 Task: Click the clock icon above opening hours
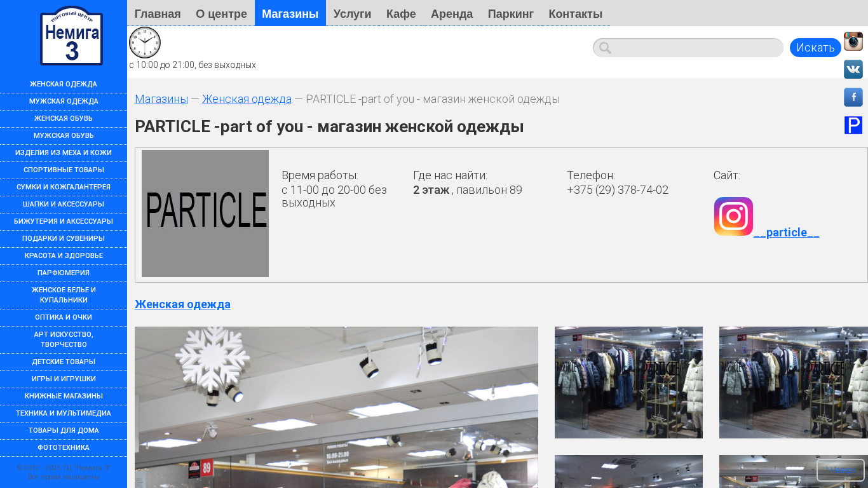[x=145, y=43]
